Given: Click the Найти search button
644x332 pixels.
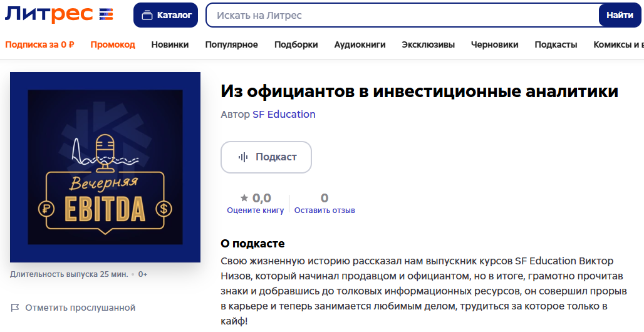Looking at the screenshot, I should click(620, 15).
